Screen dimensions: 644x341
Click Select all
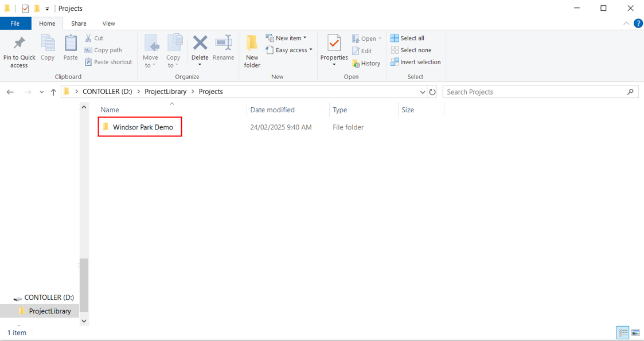(407, 38)
